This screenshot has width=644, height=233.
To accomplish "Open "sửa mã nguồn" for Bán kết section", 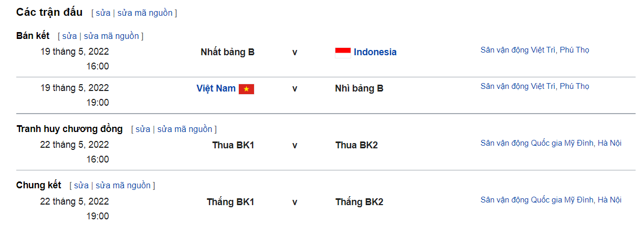I will [111, 36].
